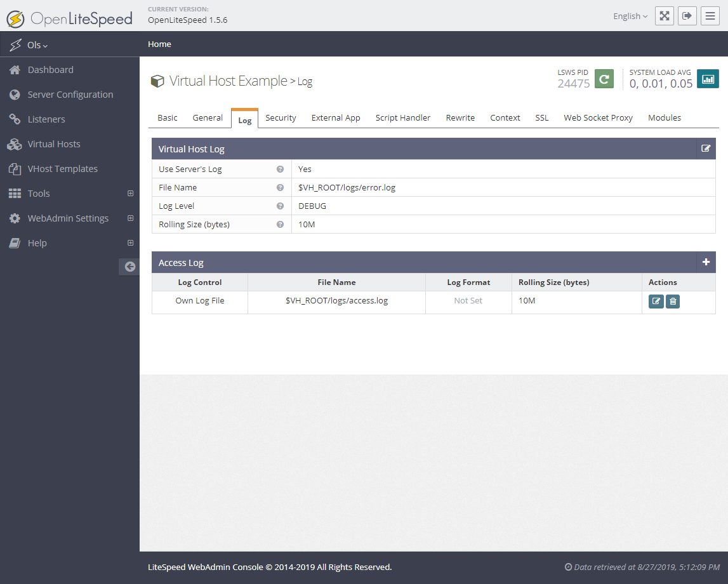The height and width of the screenshot is (584, 728).
Task: Click the Listeners chain icon
Action: [x=15, y=119]
